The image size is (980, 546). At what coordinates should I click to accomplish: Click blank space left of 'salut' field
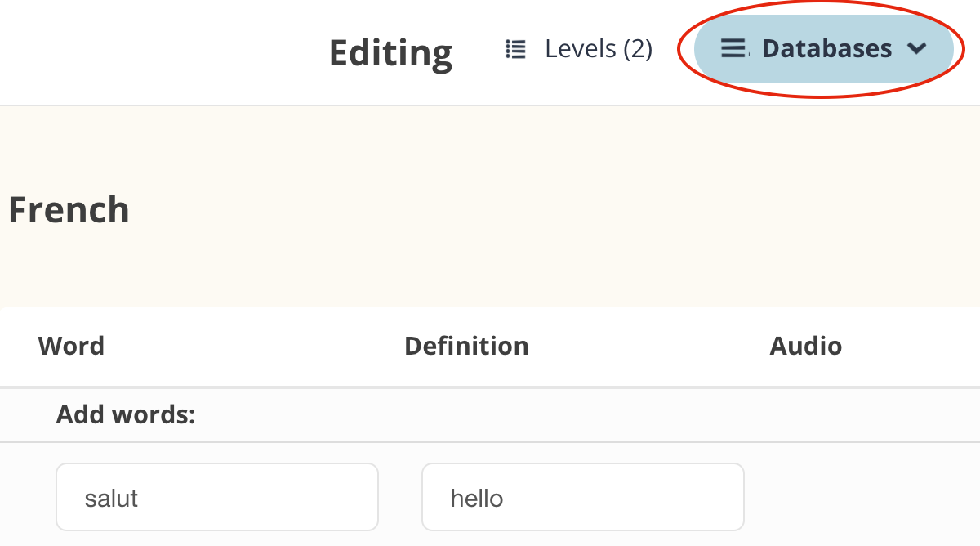(28, 497)
